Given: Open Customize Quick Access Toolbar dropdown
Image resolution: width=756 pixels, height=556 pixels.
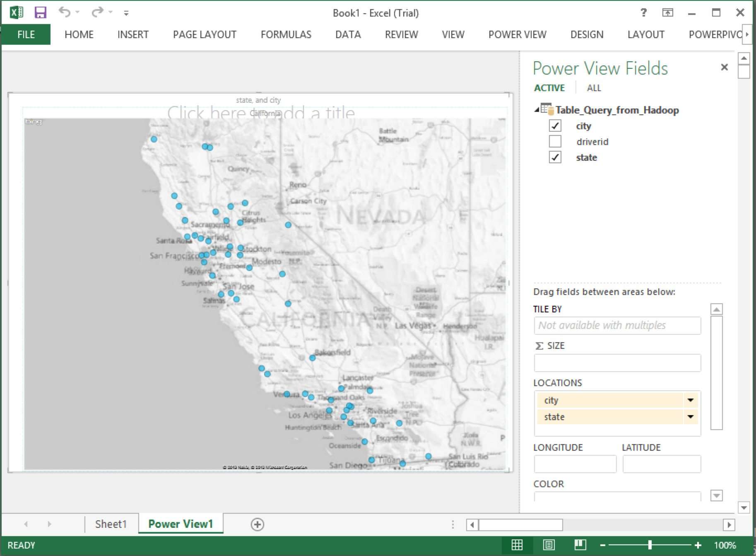Looking at the screenshot, I should coord(126,13).
